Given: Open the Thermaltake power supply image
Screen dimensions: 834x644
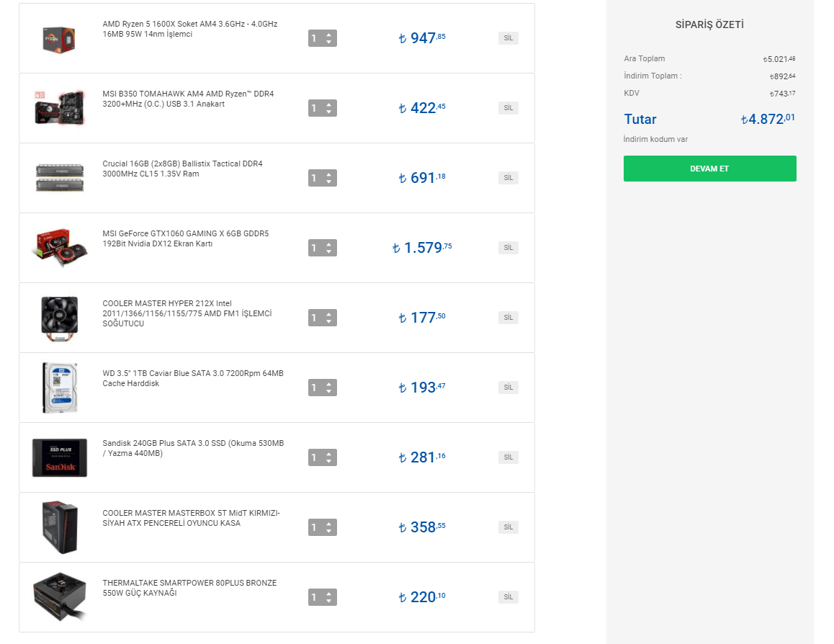Looking at the screenshot, I should (59, 597).
